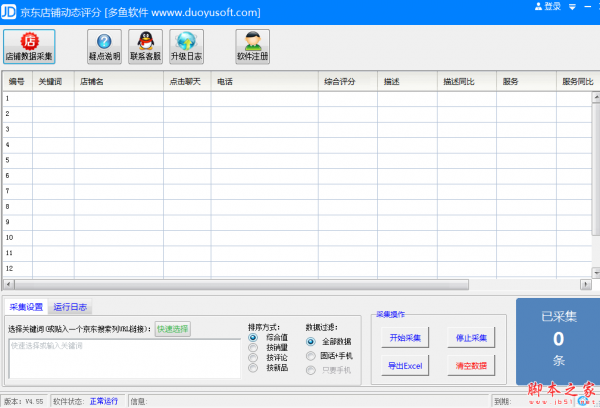This screenshot has width=600, height=408.
Task: Click the 描述 column header
Action: coord(407,81)
